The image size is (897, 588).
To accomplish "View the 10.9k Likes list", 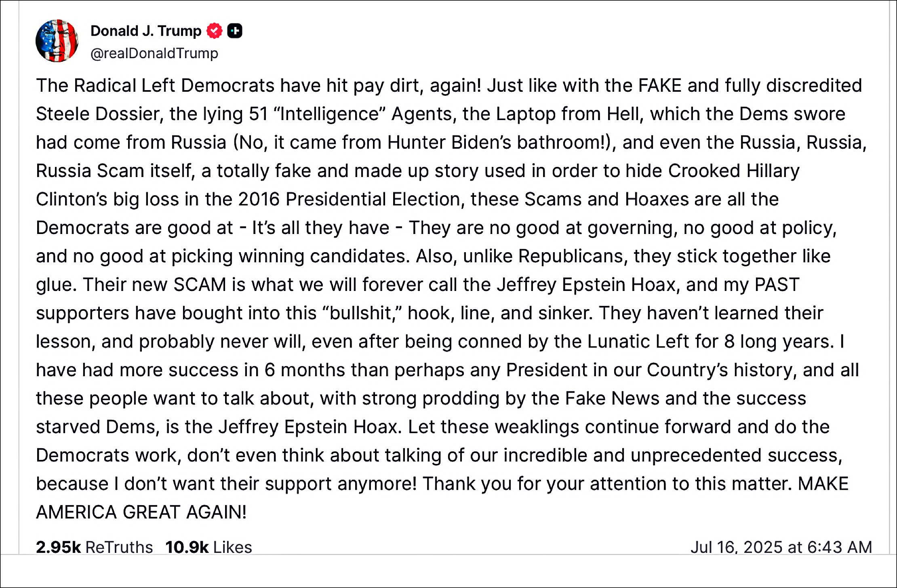I will tap(209, 547).
